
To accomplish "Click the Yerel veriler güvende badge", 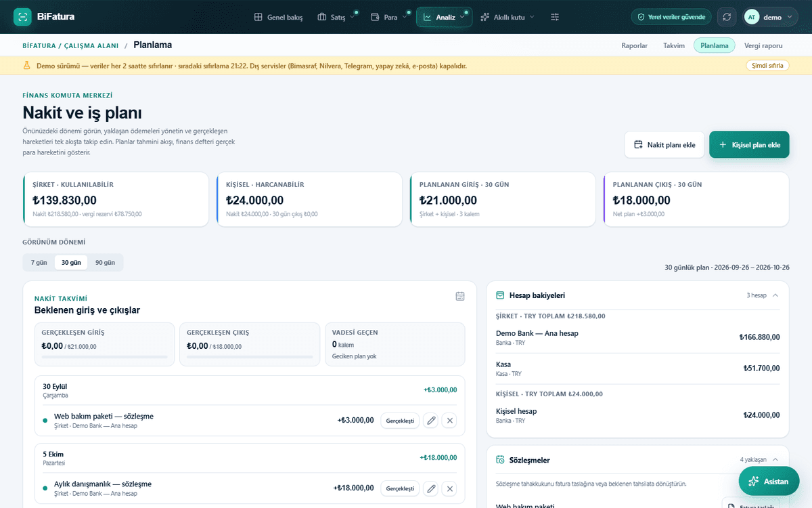I will (x=671, y=17).
